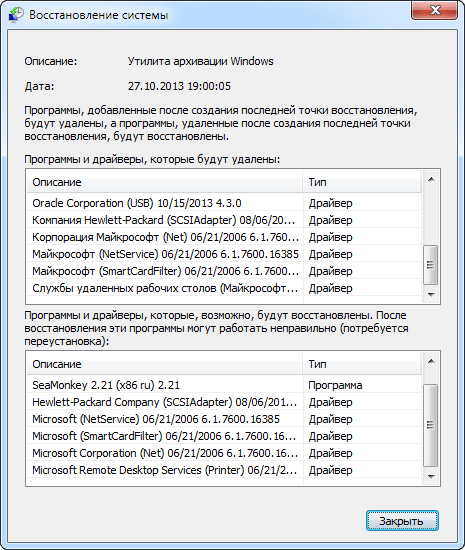Click the Закрыть button
Image resolution: width=465 pixels, height=550 pixels.
click(402, 521)
